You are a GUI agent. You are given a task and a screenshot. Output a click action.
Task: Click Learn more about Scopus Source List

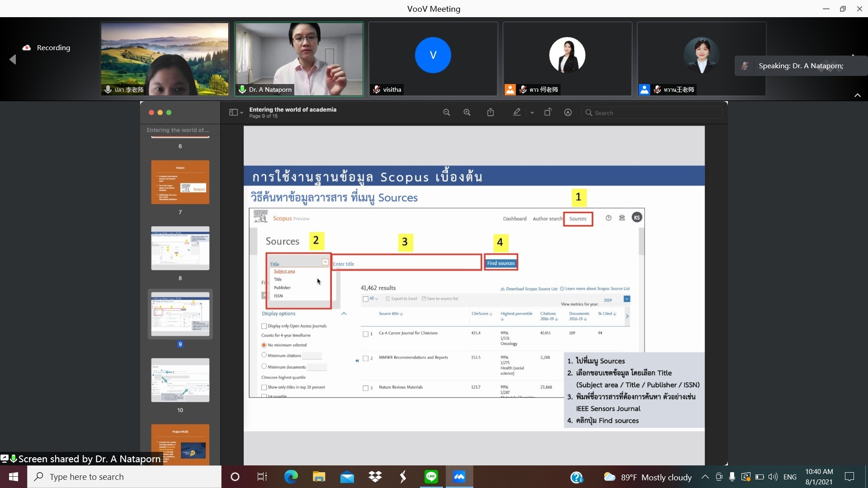click(x=595, y=289)
